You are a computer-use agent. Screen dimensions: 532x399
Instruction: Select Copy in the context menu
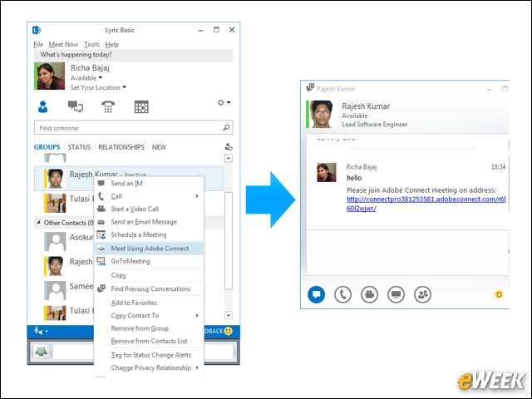(x=149, y=275)
